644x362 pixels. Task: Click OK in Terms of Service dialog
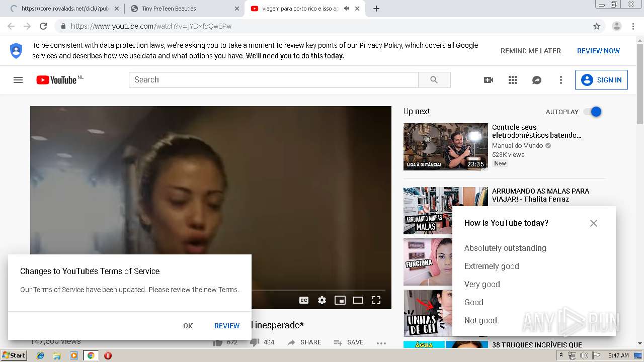tap(188, 326)
